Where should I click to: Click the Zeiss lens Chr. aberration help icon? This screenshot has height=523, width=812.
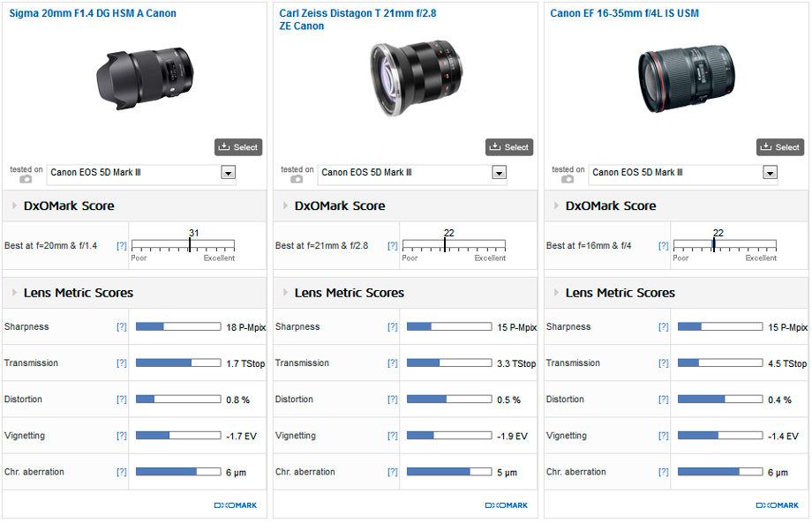pos(393,472)
